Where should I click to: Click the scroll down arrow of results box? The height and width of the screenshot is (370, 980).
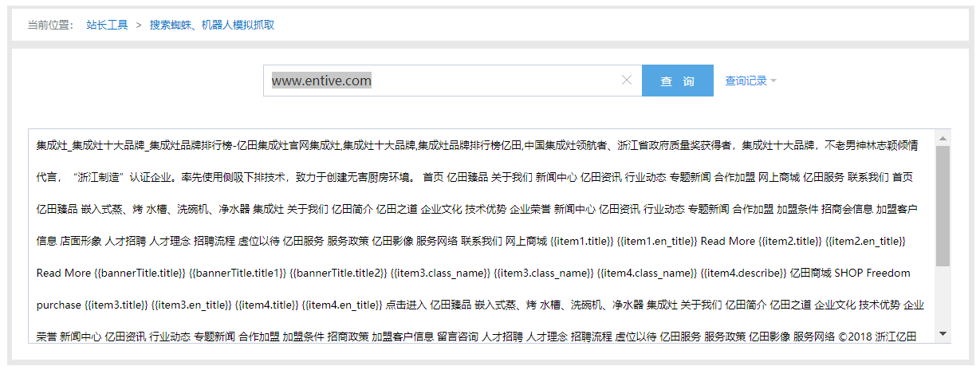click(943, 334)
